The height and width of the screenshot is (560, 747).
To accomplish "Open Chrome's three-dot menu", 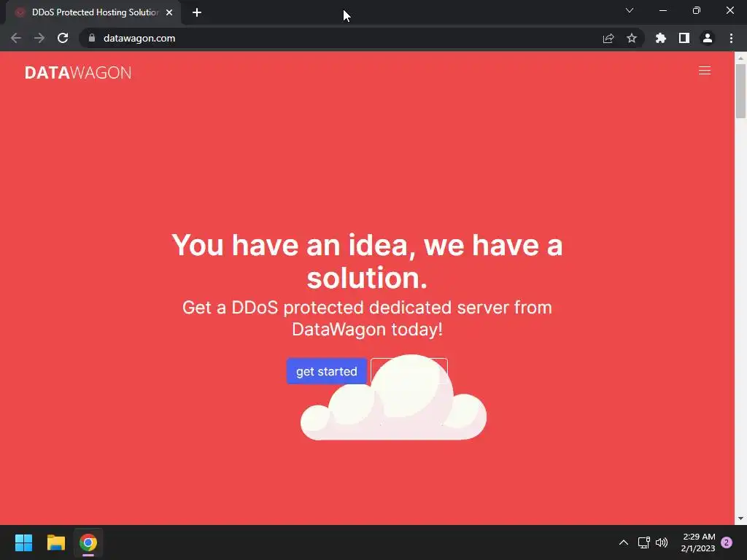I will click(731, 38).
